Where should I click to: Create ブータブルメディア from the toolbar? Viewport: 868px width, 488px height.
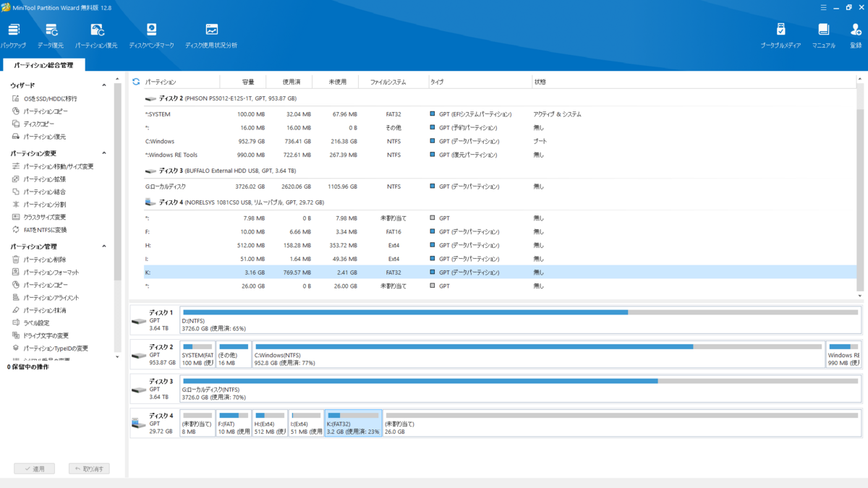click(x=780, y=35)
